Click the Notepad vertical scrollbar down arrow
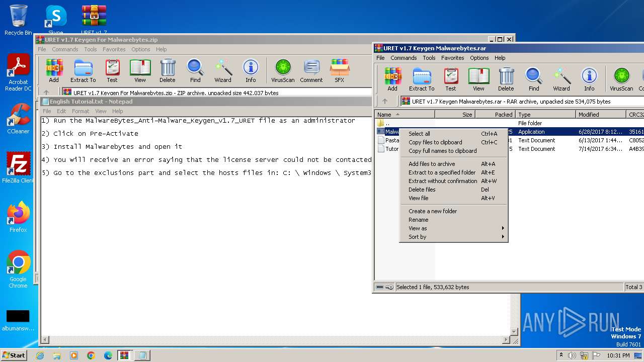Image resolution: width=644 pixels, height=362 pixels. click(514, 331)
